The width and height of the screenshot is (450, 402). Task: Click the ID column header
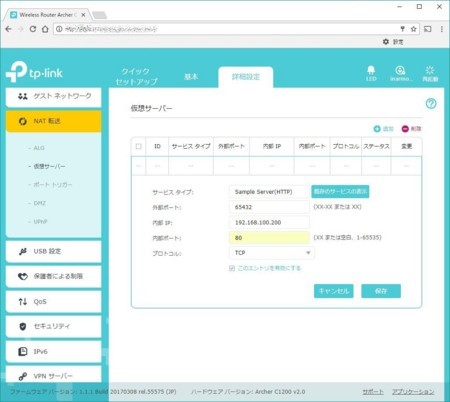point(157,146)
